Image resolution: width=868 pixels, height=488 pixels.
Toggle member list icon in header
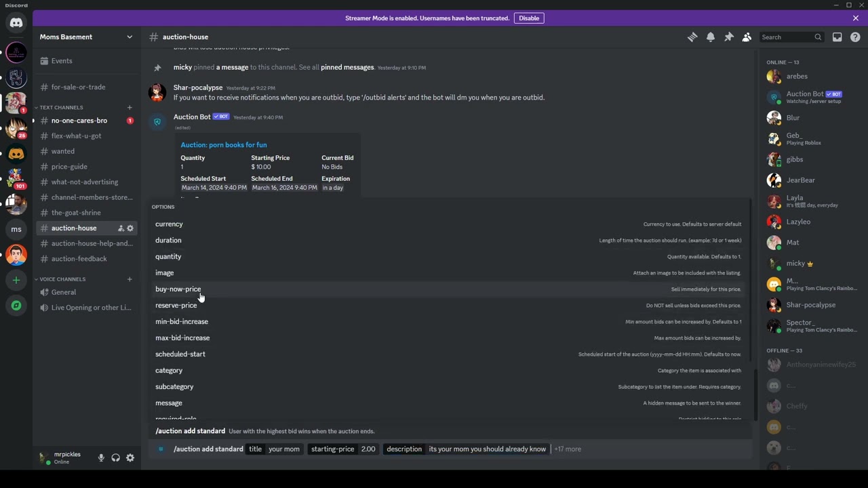pyautogui.click(x=747, y=37)
